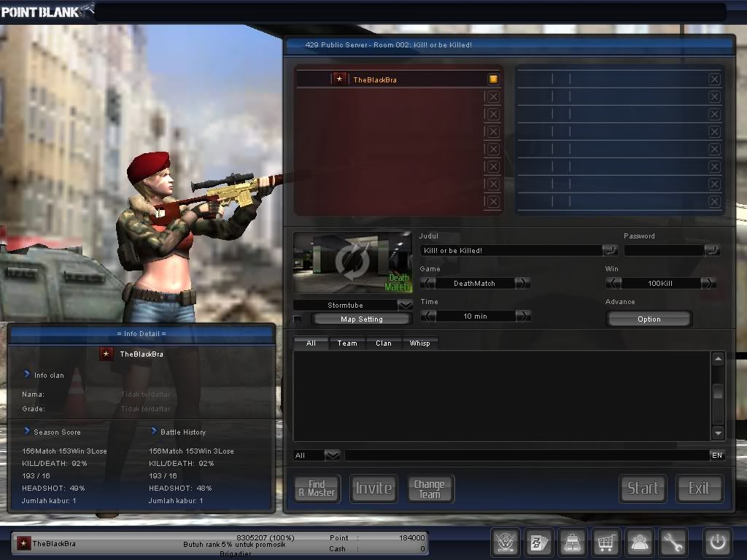Open the wrench settings icon
Viewport: 747px width, 560px height.
(673, 542)
